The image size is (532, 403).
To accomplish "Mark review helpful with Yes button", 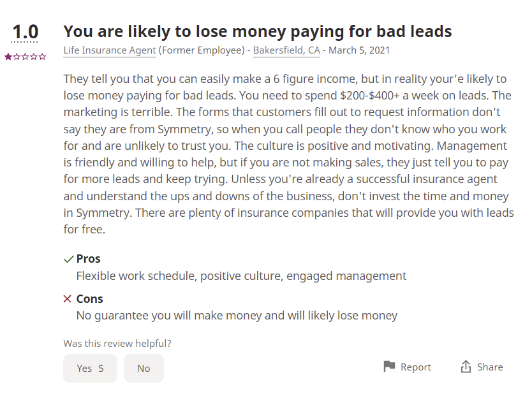I will click(90, 368).
